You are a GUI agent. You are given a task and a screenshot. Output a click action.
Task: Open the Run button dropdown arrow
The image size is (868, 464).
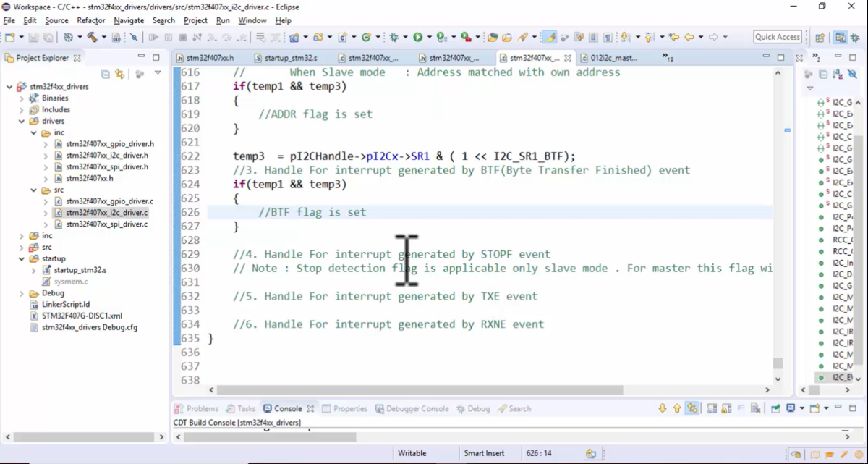pyautogui.click(x=429, y=37)
